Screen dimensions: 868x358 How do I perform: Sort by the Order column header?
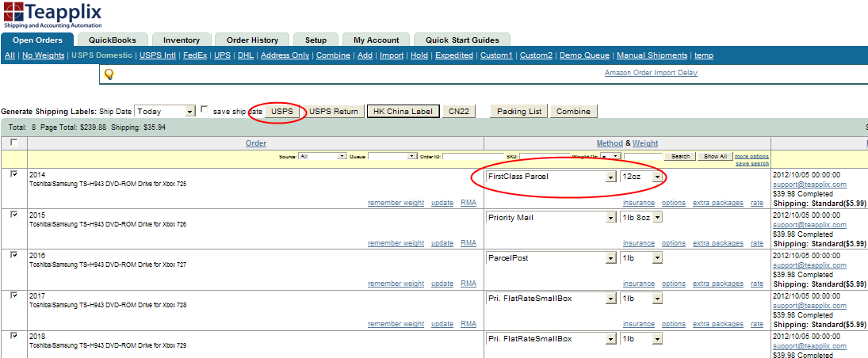(256, 143)
